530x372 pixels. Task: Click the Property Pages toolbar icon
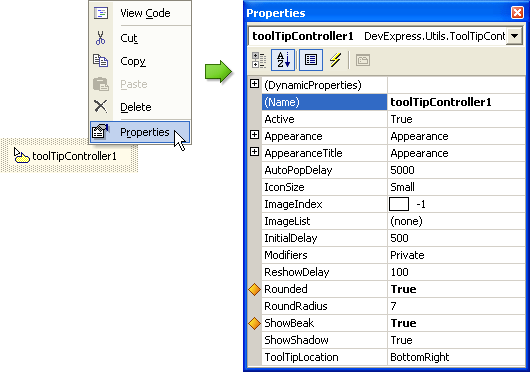pyautogui.click(x=363, y=60)
